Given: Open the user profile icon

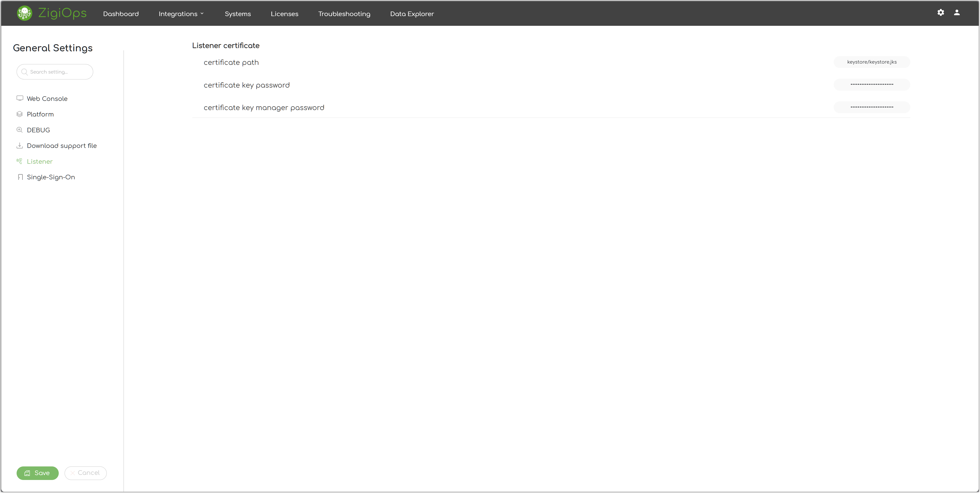Looking at the screenshot, I should [957, 13].
